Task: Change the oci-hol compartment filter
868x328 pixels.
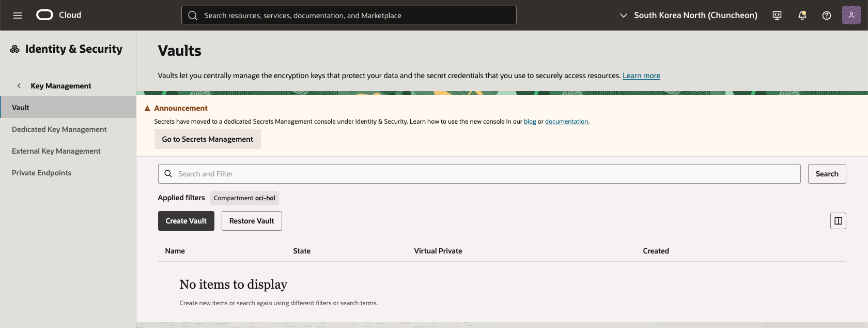Action: click(265, 198)
